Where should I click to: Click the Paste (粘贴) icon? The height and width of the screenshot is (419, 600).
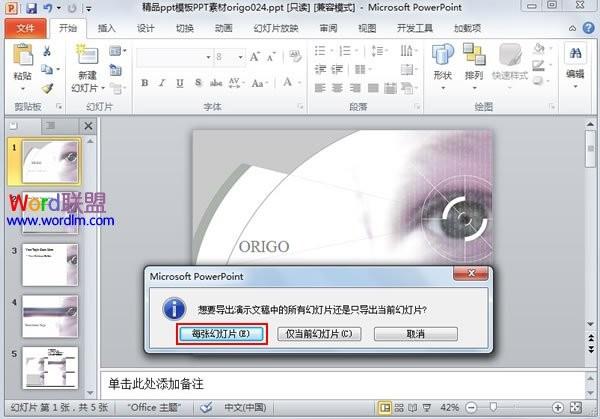pos(23,55)
